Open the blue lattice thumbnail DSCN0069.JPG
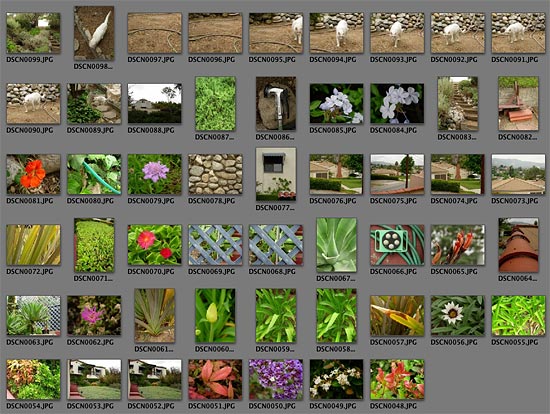 [x=215, y=245]
